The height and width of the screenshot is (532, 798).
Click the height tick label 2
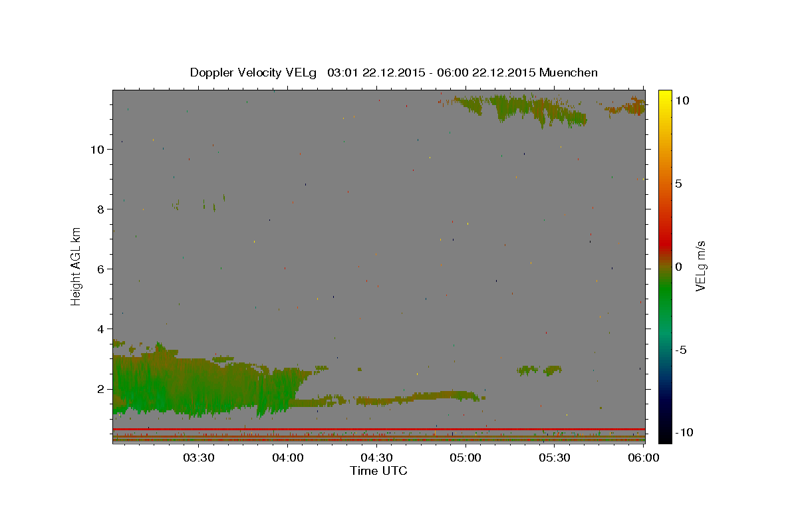click(102, 389)
